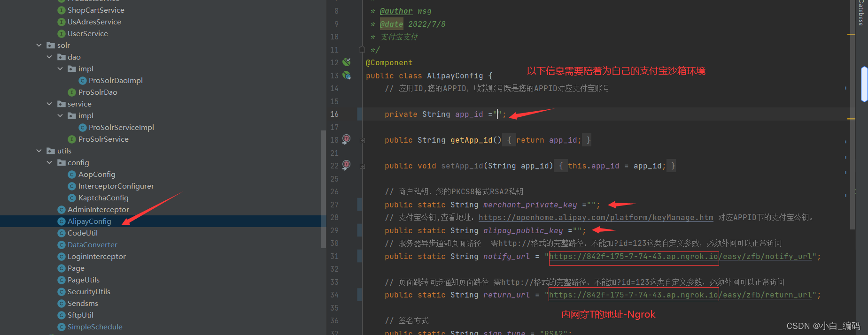Click Spring bean gutter icon at line 13
Viewport: 868px width, 335px height.
click(347, 75)
